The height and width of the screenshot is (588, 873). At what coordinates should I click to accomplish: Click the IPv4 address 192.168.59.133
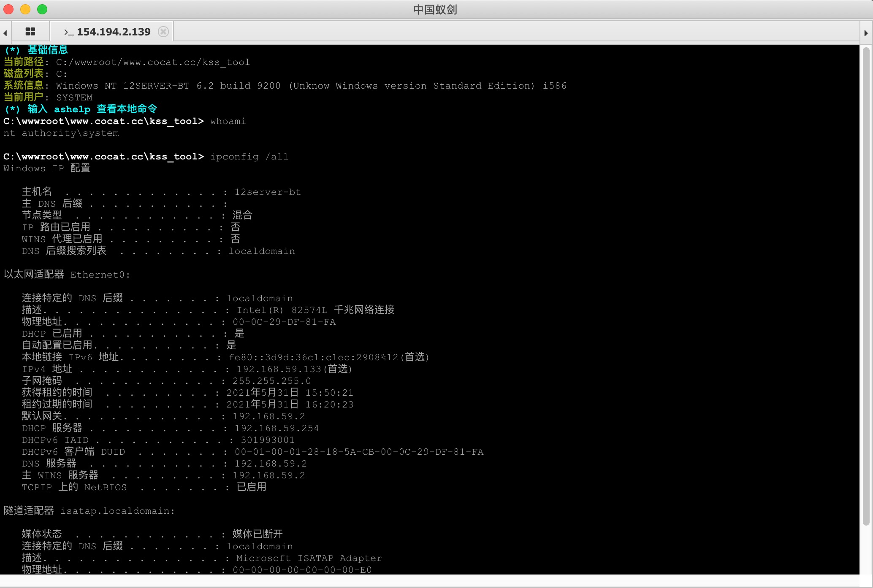tap(279, 370)
